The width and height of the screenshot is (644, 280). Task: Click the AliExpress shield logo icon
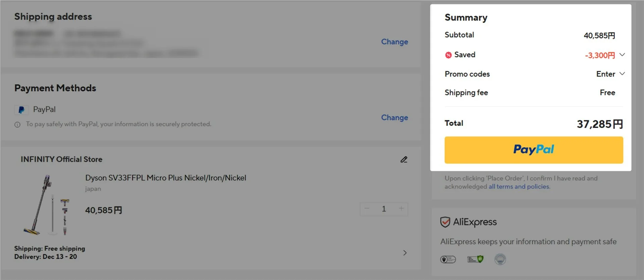[x=445, y=222]
